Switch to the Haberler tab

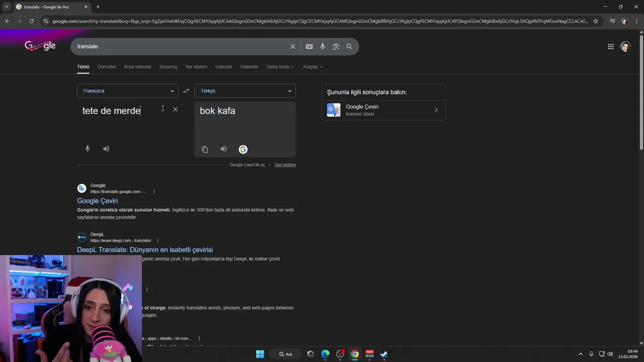(249, 67)
